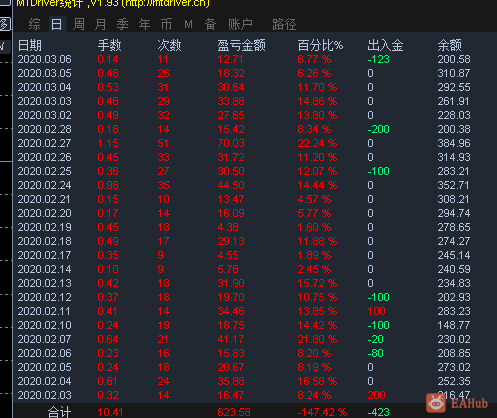Select the date cell 2020.02.13
The width and height of the screenshot is (497, 418).
pyautogui.click(x=44, y=283)
